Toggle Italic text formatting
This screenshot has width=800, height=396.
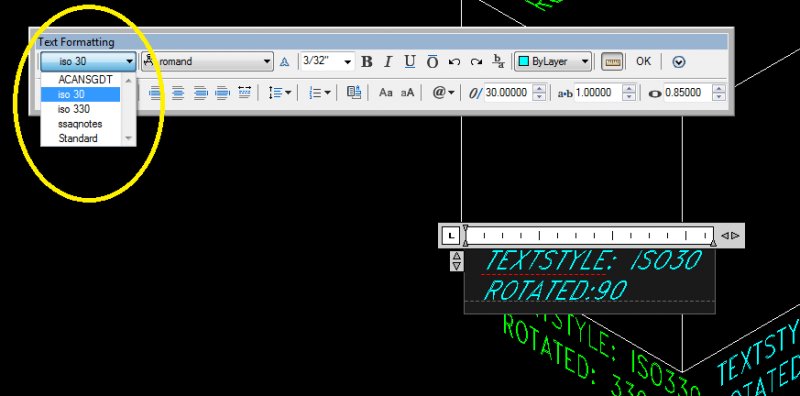tap(388, 62)
